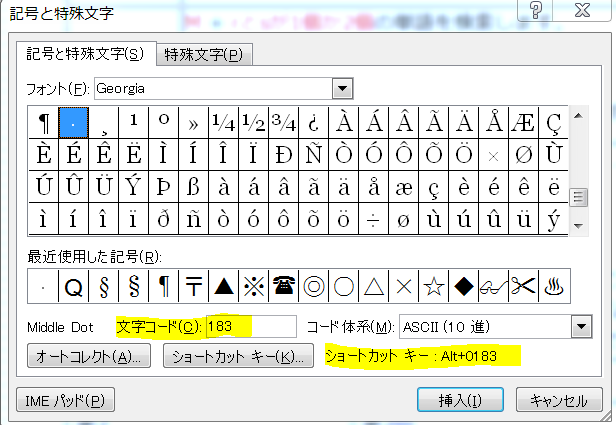Click the 文字コード input field showing 183
The height and width of the screenshot is (425, 616).
[x=250, y=326]
